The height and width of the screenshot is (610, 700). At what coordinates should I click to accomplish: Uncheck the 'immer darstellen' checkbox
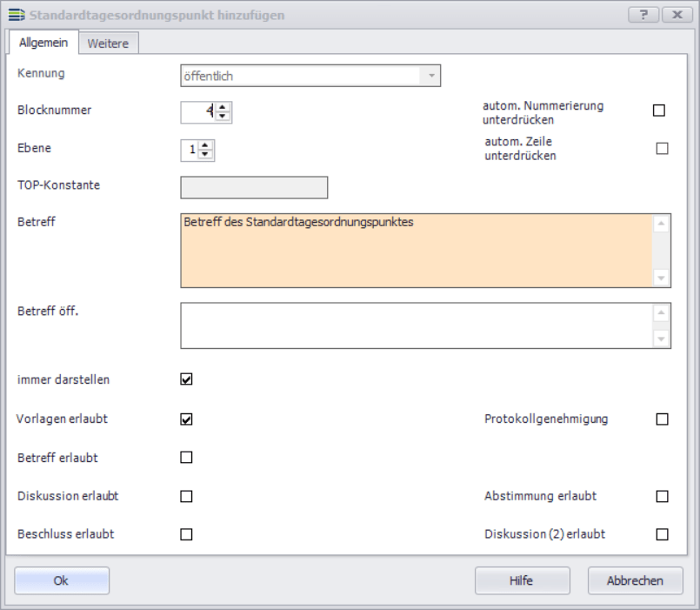[186, 379]
